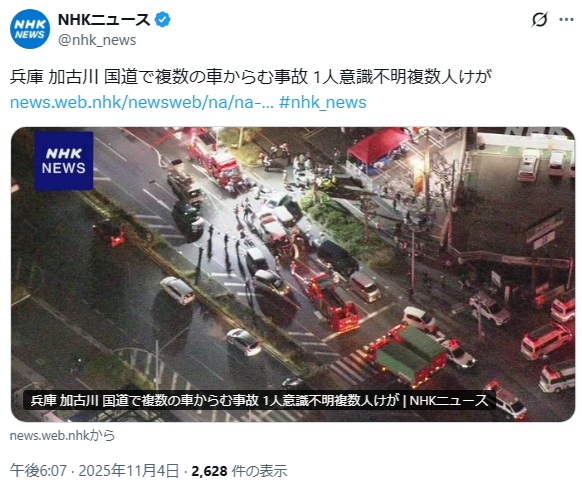
Task: Click the headline caption overlay on image
Action: [x=259, y=401]
